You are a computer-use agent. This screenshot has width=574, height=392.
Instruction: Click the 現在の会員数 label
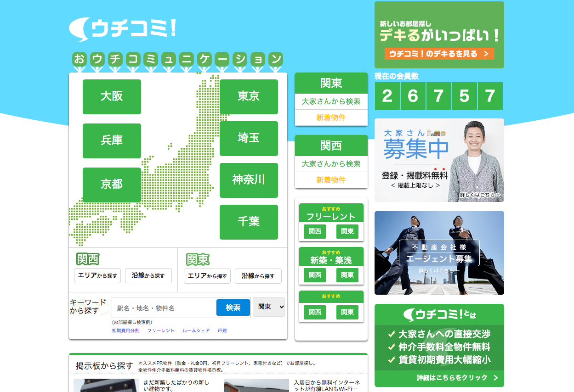[397, 76]
